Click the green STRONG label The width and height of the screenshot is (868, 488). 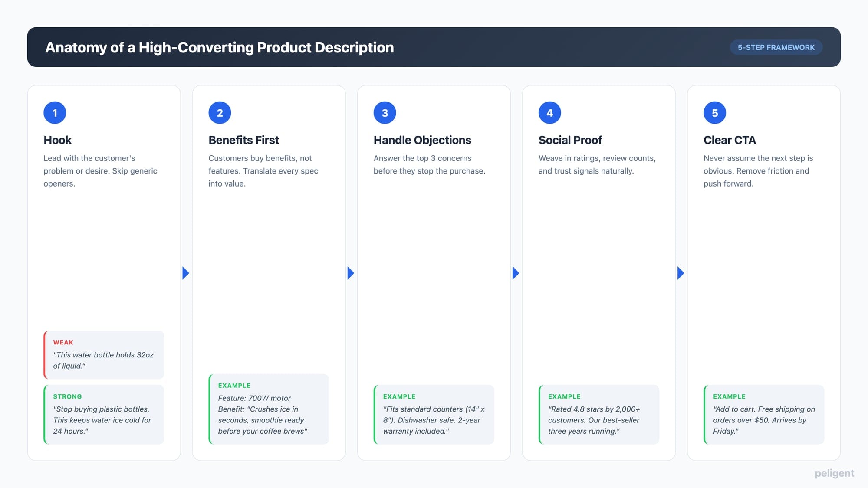[x=67, y=396]
